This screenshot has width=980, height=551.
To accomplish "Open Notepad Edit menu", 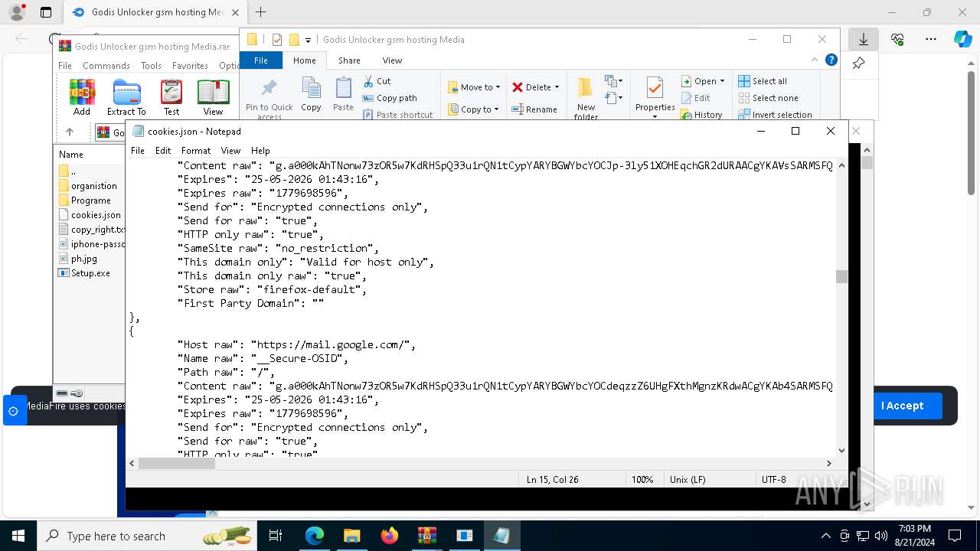I will [x=163, y=151].
